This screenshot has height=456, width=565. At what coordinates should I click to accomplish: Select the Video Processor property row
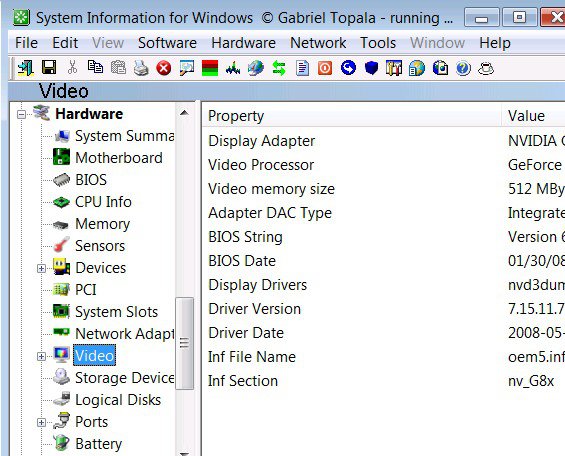point(383,165)
